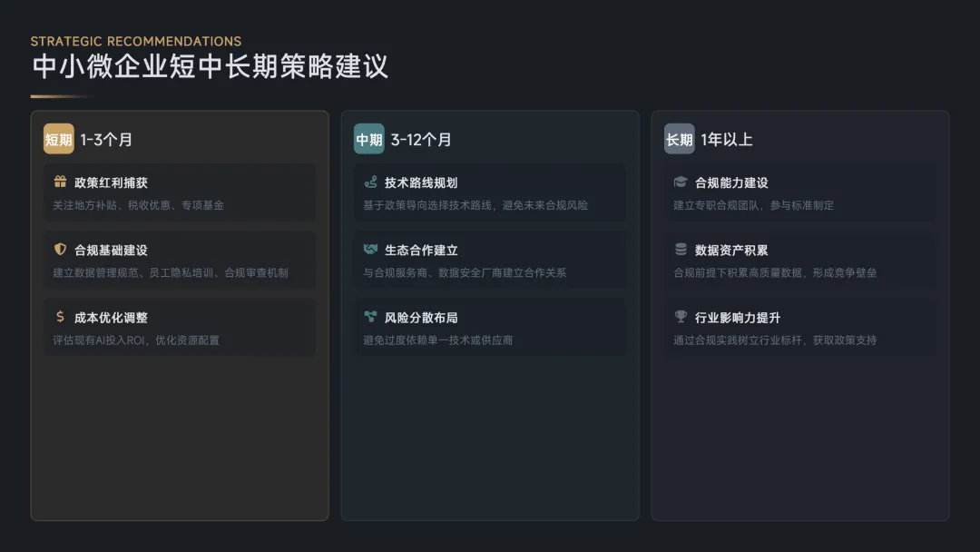The image size is (980, 552).
Task: Select the description 评估现有AI投入ROI，优化资源配置
Action: coord(136,340)
